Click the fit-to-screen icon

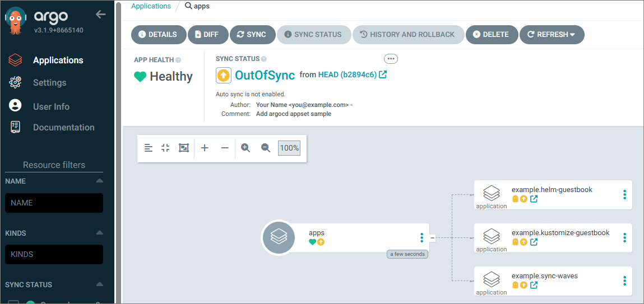pos(183,148)
